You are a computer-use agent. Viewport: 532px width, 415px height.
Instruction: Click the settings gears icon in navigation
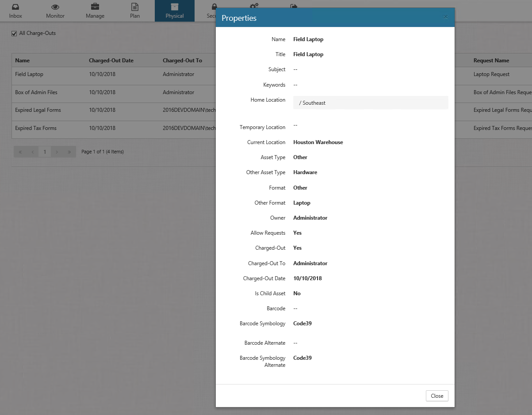coord(254,5)
